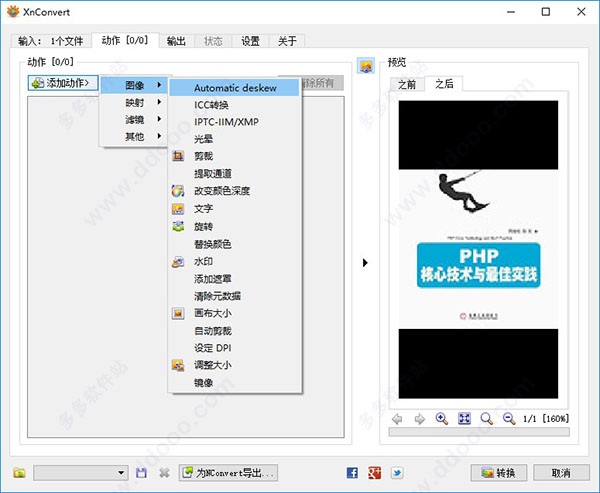Viewport: 600px width, 493px height.
Task: Select Automatic deskew menu item
Action: (x=235, y=88)
